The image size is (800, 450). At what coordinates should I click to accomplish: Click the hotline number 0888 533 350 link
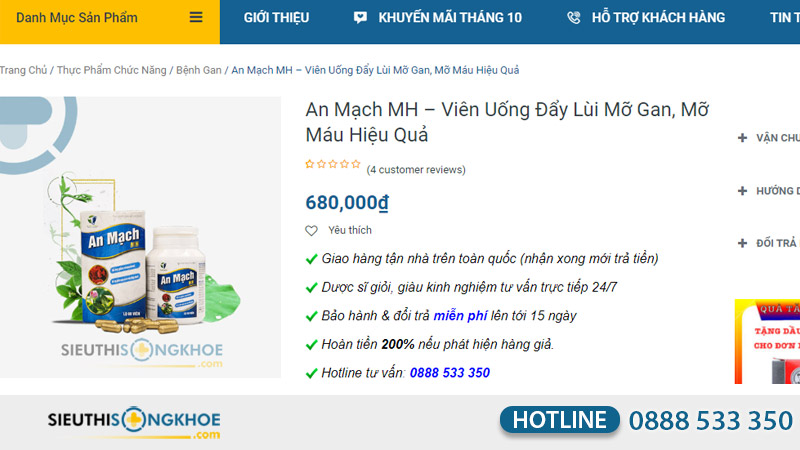click(449, 373)
